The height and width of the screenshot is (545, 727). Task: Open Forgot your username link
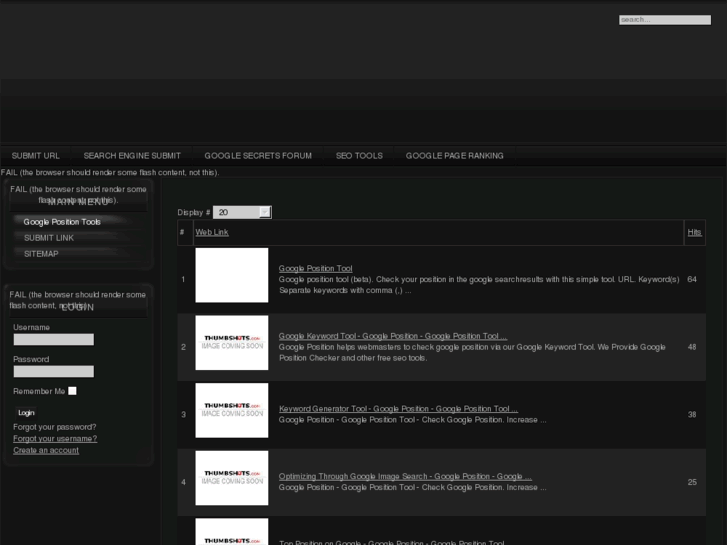55,439
